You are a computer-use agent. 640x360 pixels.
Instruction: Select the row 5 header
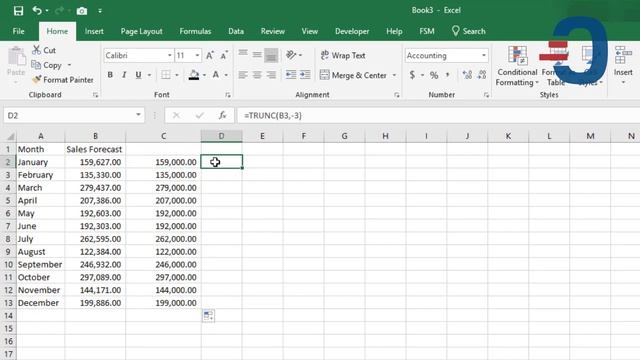8,200
